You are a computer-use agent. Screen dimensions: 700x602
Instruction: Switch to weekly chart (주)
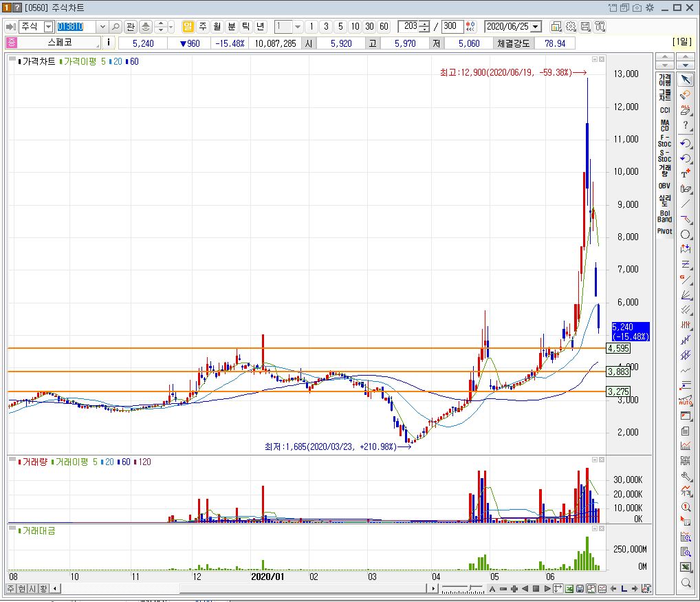coord(203,27)
